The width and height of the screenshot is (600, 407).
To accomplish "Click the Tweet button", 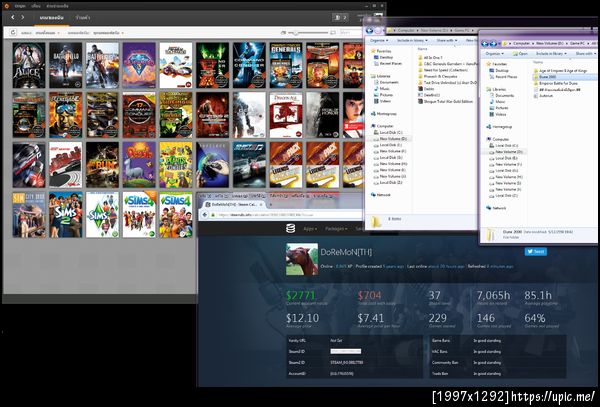I will [x=535, y=251].
